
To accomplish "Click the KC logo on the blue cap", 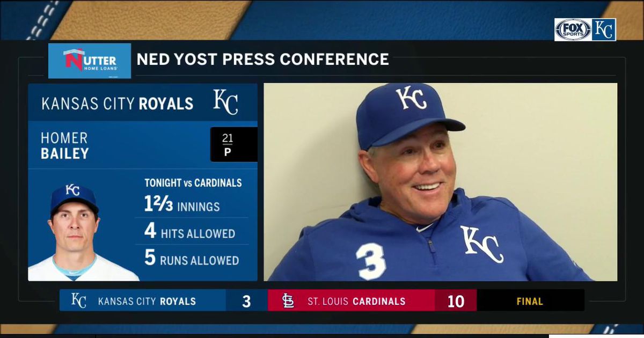I will 411,98.
